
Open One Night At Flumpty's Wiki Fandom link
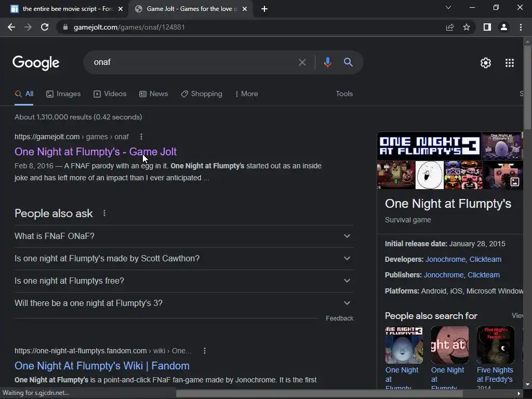click(102, 366)
